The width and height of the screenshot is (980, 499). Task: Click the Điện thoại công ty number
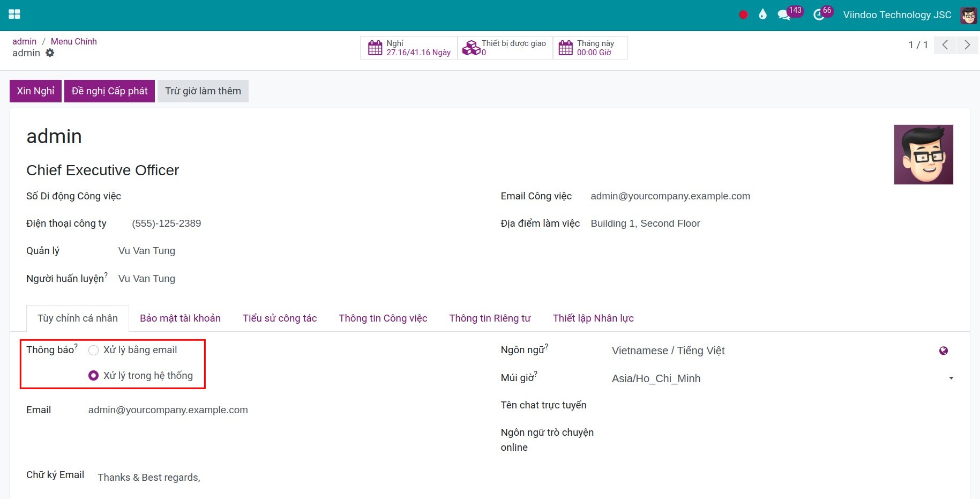tap(167, 224)
